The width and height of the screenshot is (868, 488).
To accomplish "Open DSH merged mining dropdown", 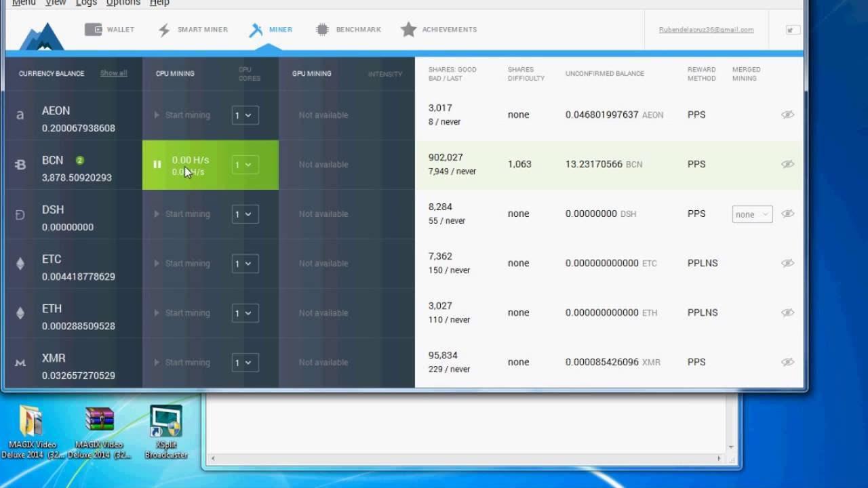I will (x=752, y=214).
